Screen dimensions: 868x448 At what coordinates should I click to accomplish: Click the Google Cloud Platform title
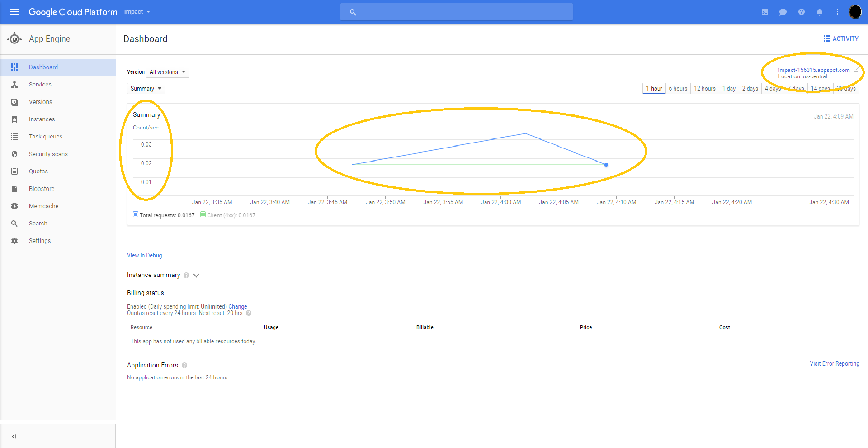(x=73, y=12)
